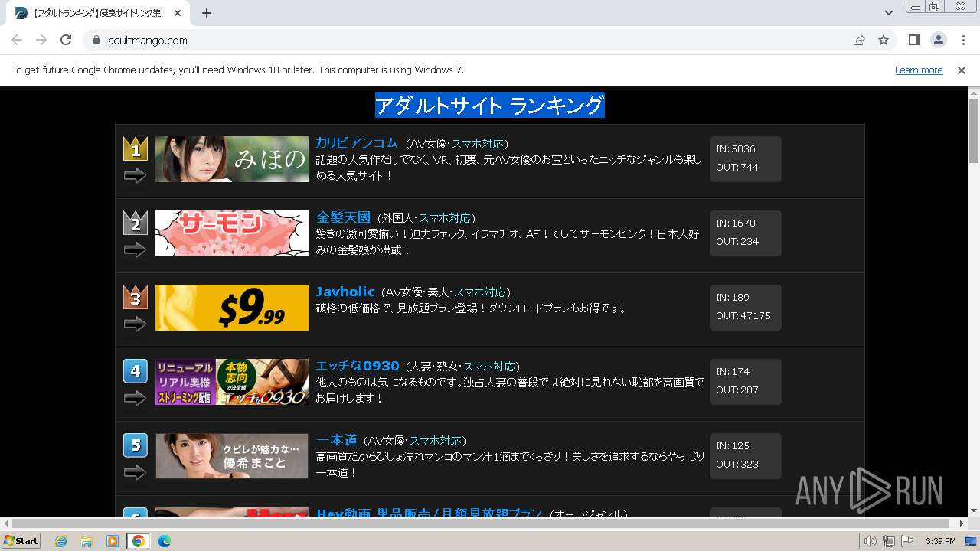Screen dimensions: 980x551
Task: Open Chrome three-dot menu
Action: 963,40
